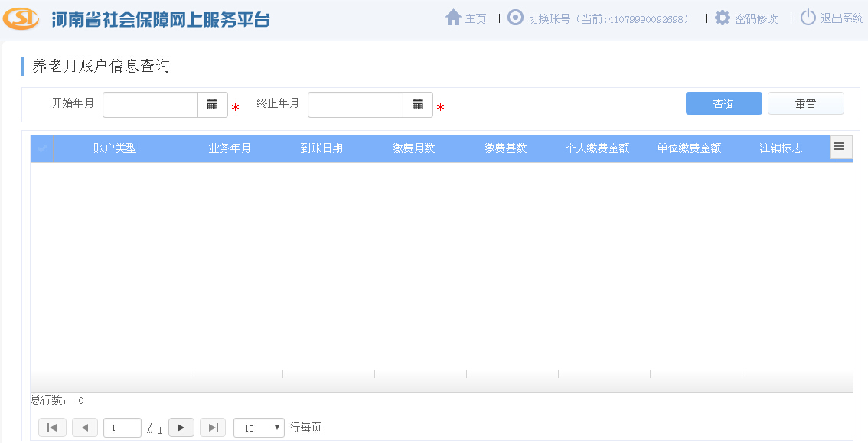Go to the first page

point(52,428)
